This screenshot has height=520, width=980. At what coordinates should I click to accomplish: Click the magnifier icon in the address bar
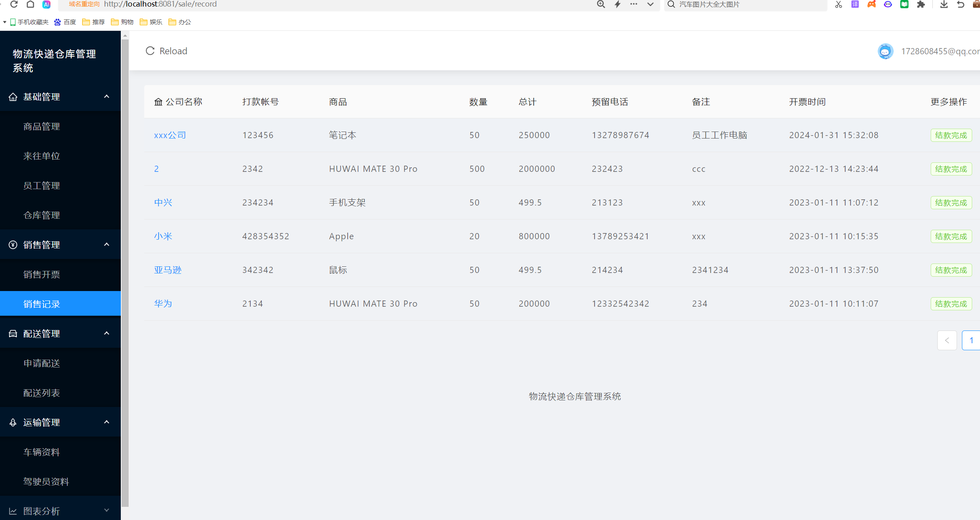(x=601, y=4)
